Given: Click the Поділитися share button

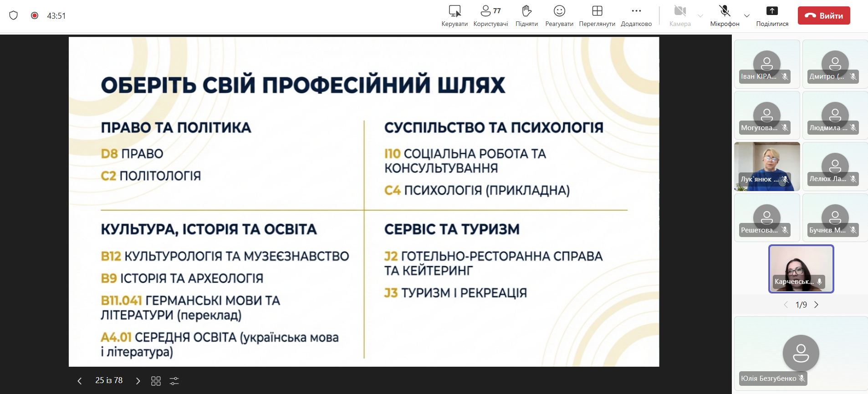Looking at the screenshot, I should pyautogui.click(x=772, y=16).
